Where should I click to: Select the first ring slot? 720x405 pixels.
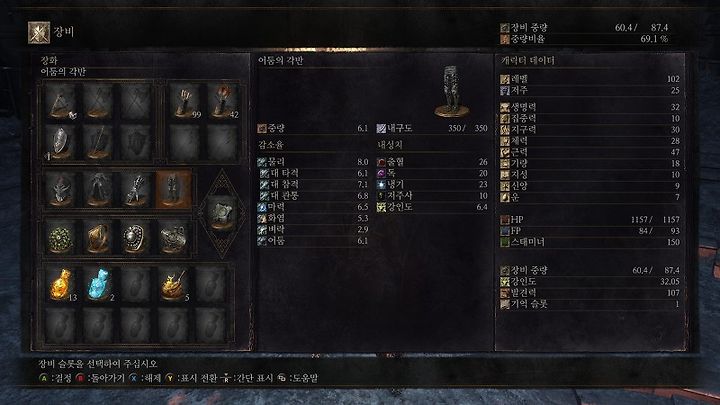coord(61,237)
